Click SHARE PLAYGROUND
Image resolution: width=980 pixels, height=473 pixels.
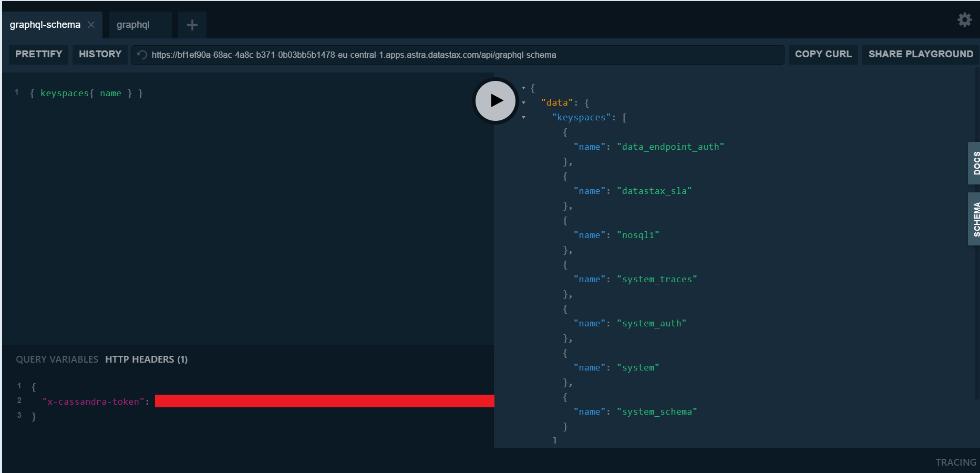coord(920,54)
